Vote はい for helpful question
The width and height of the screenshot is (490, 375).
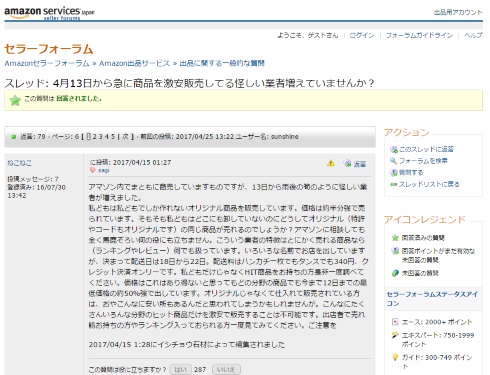point(180,369)
